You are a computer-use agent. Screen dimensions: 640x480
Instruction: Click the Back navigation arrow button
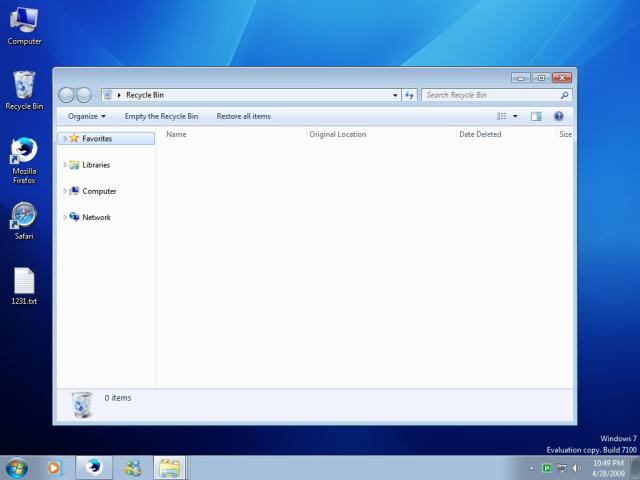pos(67,95)
